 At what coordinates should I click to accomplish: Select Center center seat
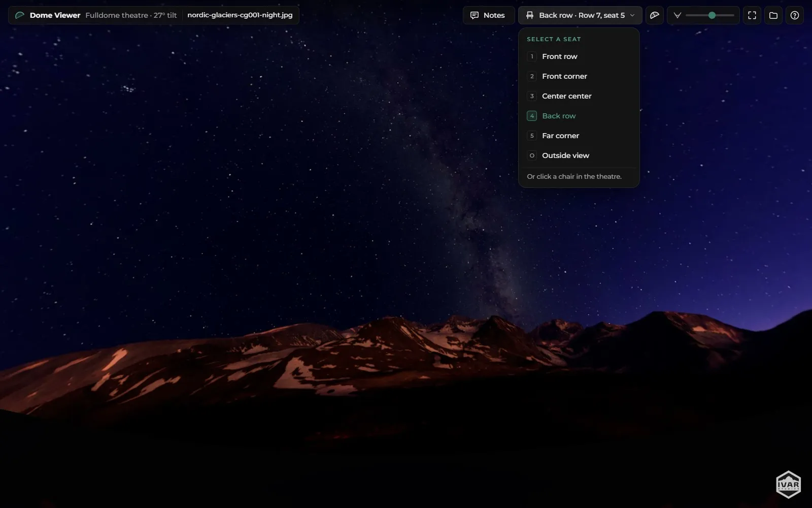coord(579,96)
